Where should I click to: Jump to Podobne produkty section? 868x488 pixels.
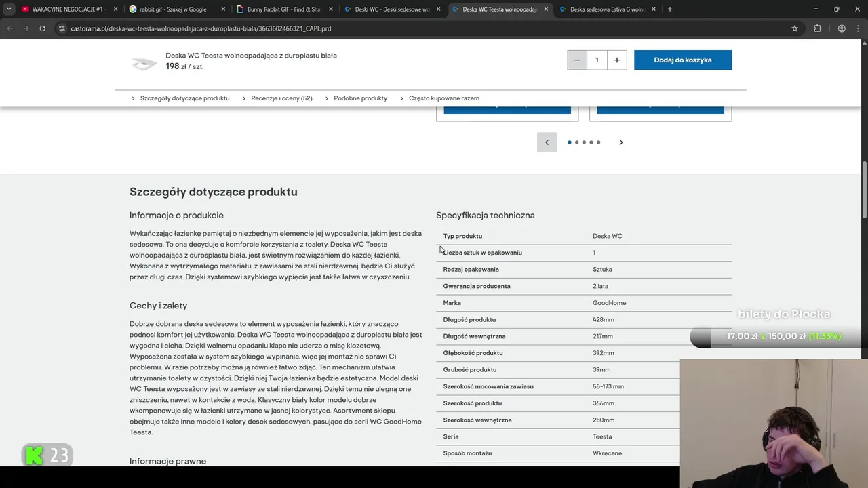360,98
